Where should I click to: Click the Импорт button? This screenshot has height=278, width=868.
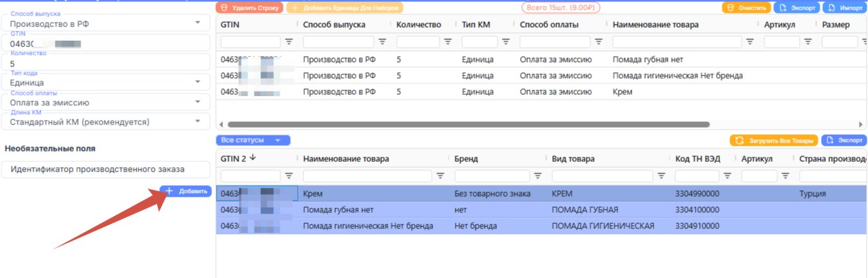click(x=844, y=8)
